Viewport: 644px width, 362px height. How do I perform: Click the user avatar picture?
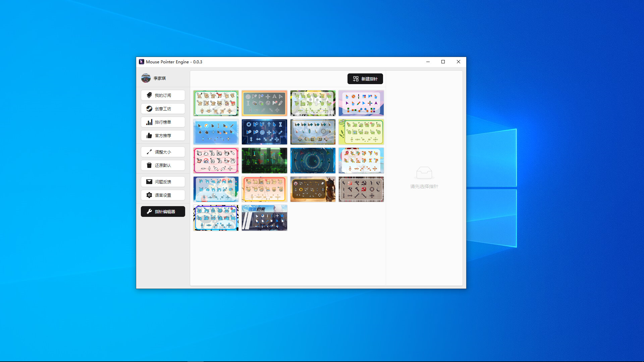coord(146,78)
